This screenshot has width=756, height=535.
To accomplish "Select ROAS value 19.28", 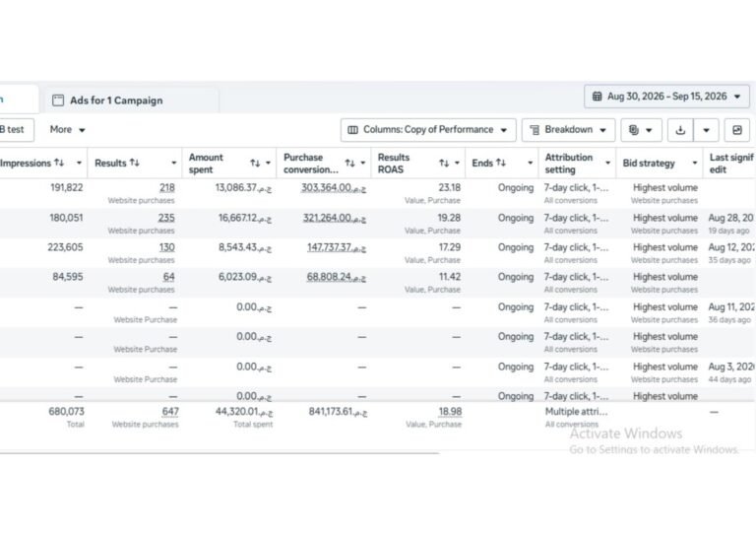I will 449,218.
